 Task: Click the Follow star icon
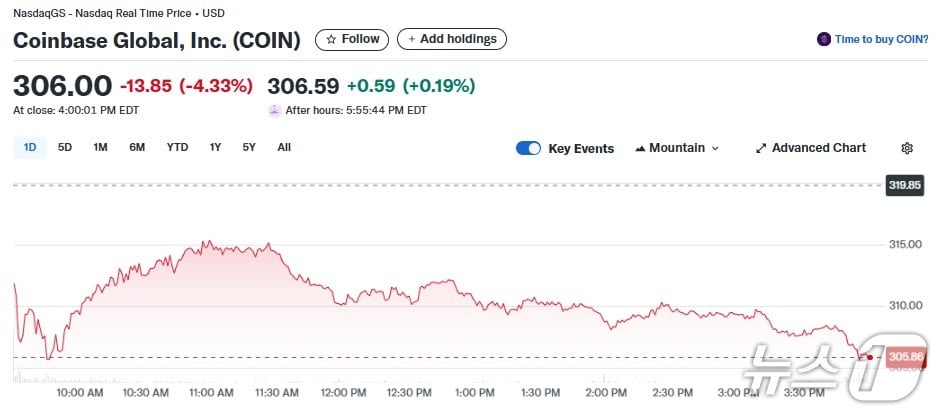pyautogui.click(x=332, y=39)
